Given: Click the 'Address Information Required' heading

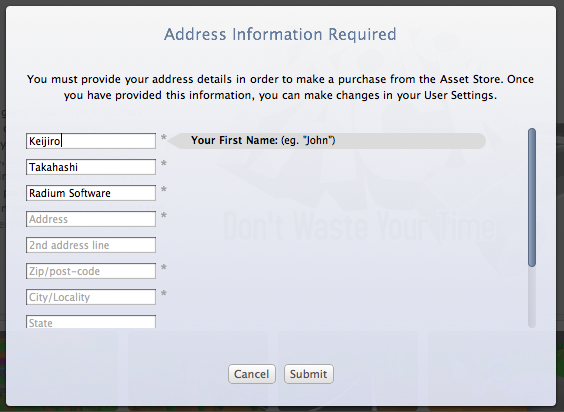Looking at the screenshot, I should click(280, 35).
